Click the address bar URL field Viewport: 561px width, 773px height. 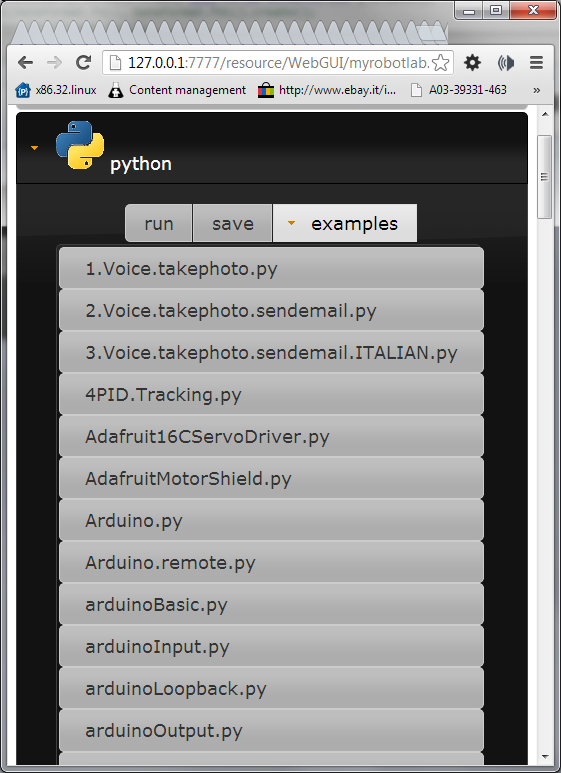point(278,63)
